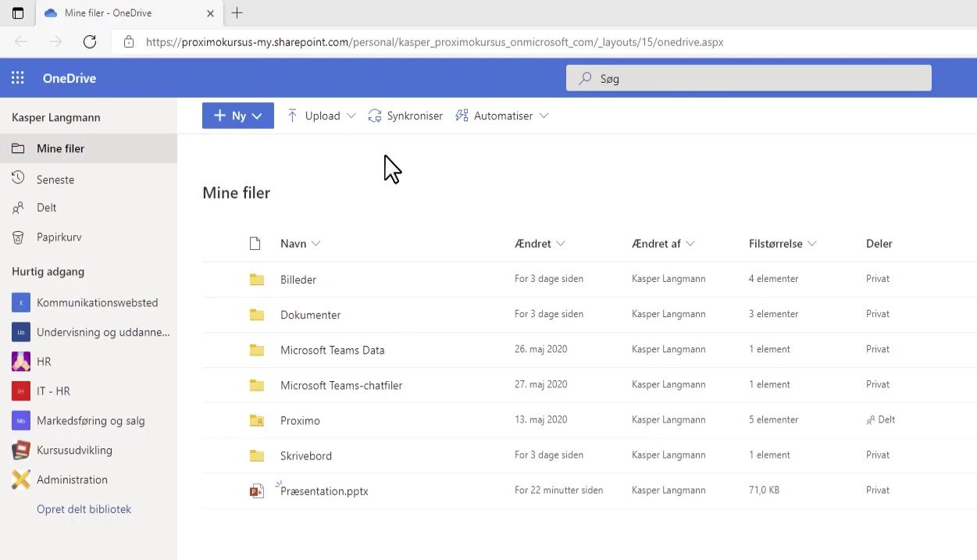This screenshot has height=560, width=977.
Task: Open the Præsentation.pptx file name
Action: [324, 491]
